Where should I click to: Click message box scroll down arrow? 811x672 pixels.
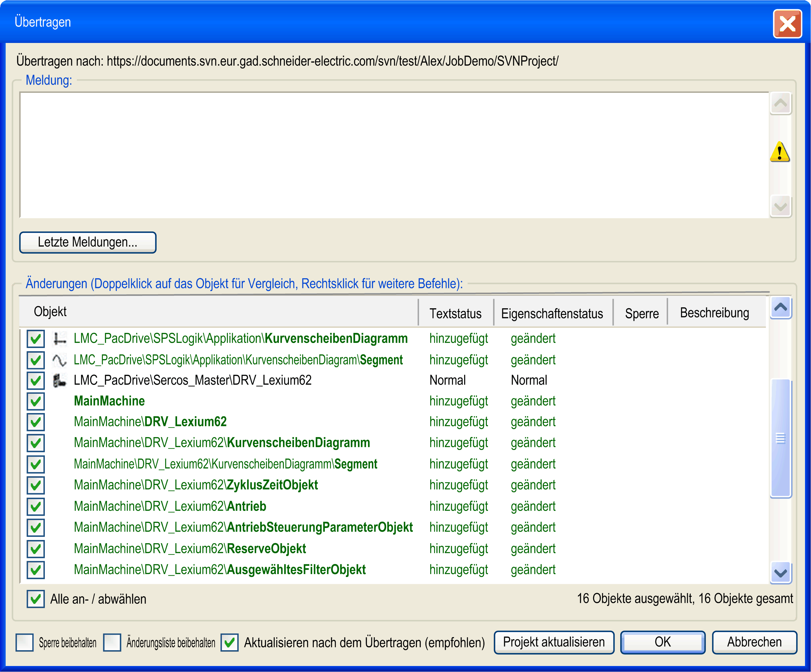pos(780,207)
